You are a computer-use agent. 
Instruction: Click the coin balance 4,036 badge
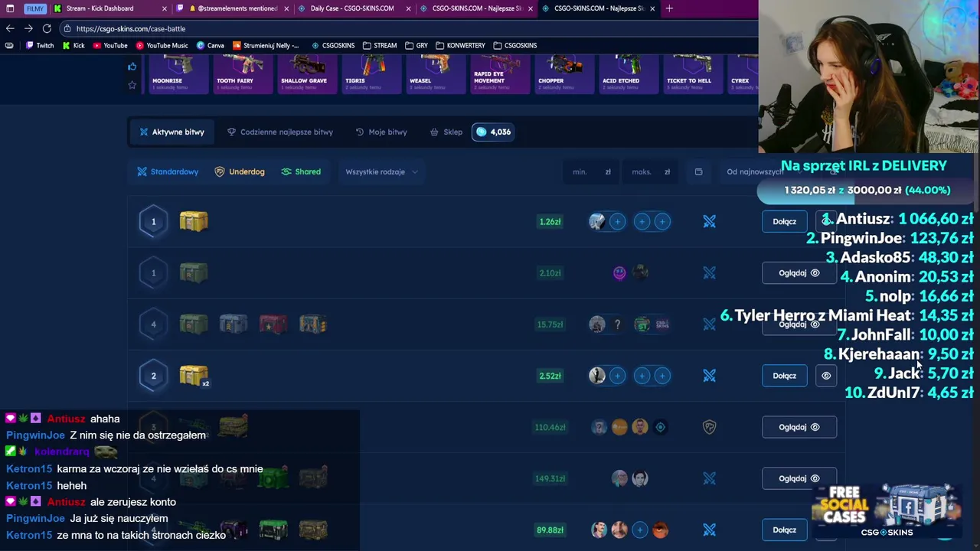pyautogui.click(x=493, y=132)
